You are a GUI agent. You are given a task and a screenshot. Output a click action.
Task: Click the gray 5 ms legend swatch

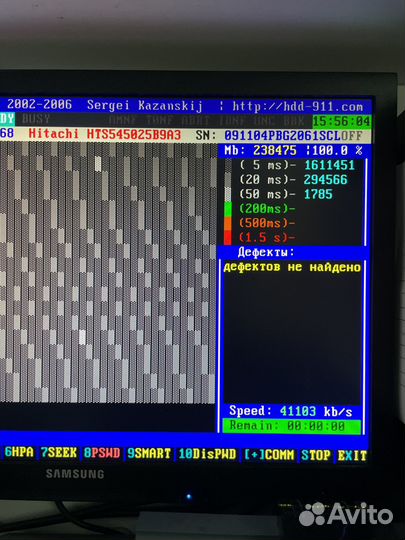coord(228,166)
